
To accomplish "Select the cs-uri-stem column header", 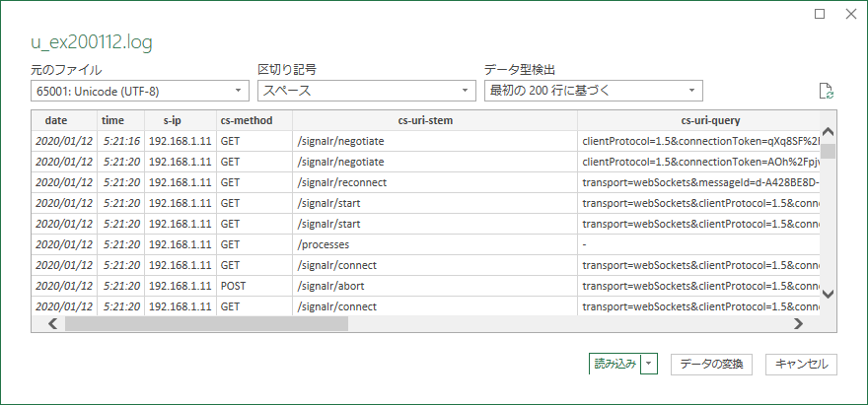I will 435,120.
